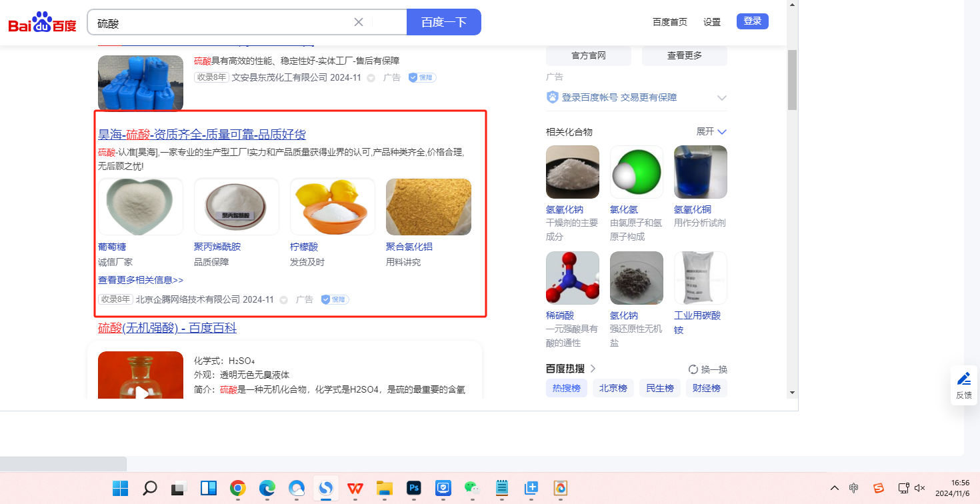The width and height of the screenshot is (980, 504).
Task: Open the 氢氧化铜 compound image
Action: tap(701, 172)
